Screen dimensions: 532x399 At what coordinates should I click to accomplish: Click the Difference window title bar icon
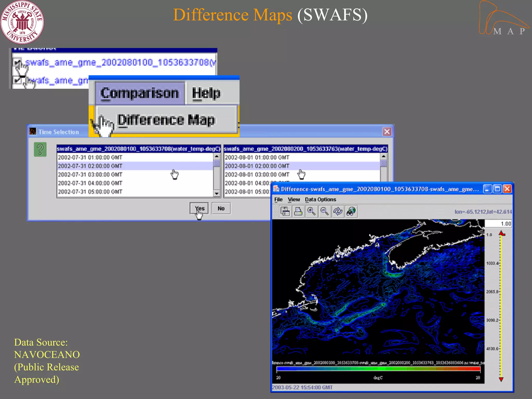pos(276,189)
